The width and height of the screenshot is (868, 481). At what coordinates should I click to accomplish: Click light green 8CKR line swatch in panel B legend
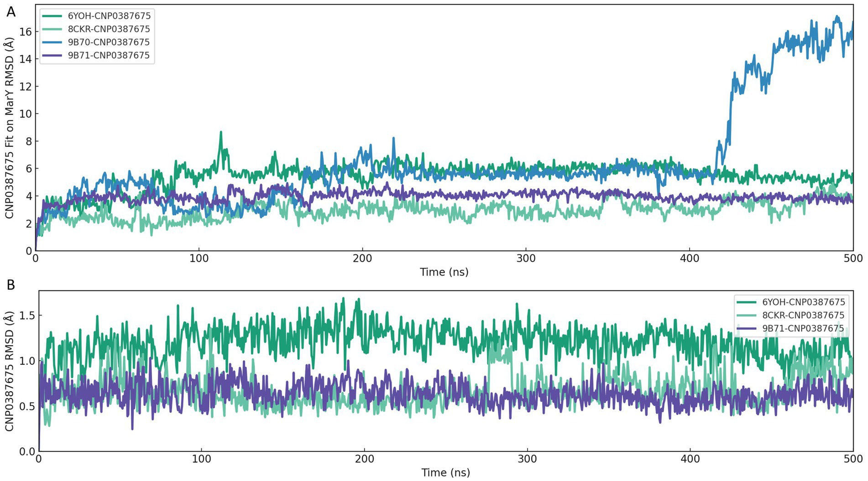(x=747, y=315)
